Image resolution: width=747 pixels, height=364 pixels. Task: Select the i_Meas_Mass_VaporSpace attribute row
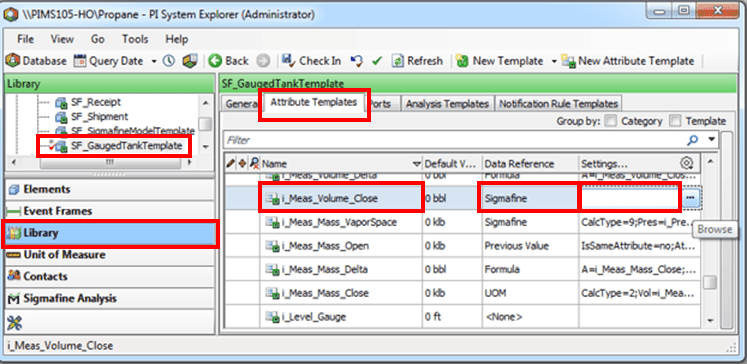click(x=463, y=222)
